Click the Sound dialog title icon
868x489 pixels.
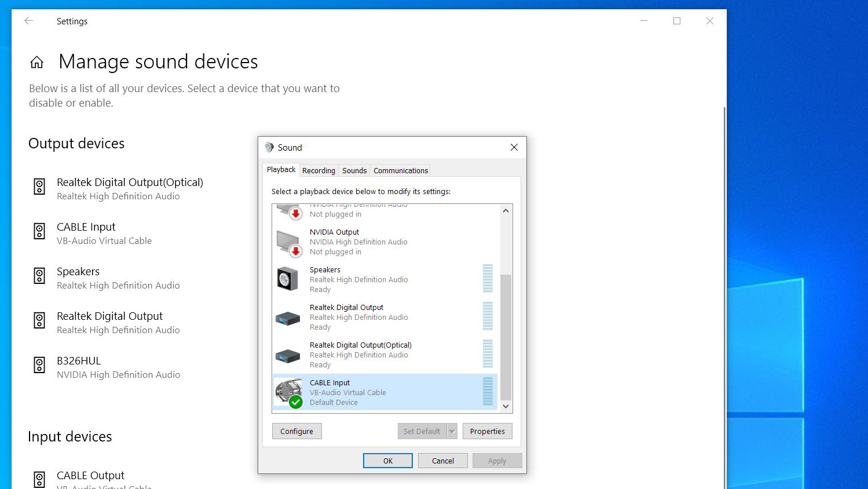tap(269, 147)
